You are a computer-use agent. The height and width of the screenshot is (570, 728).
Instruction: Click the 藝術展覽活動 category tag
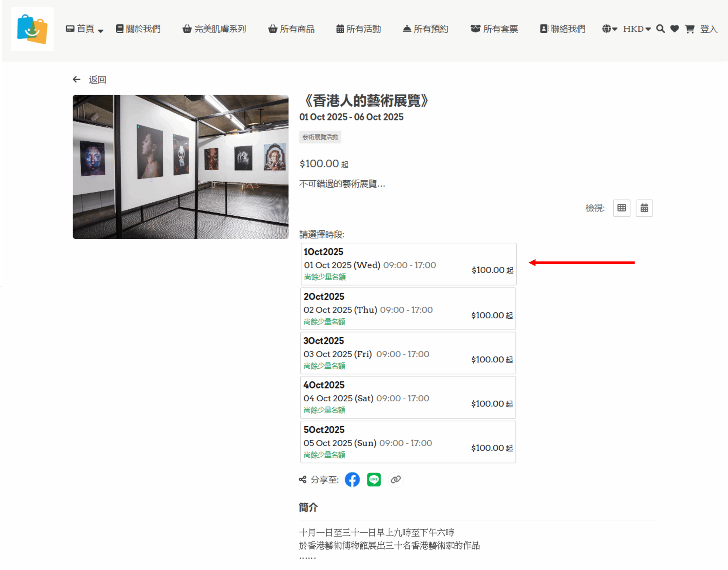[x=320, y=137]
